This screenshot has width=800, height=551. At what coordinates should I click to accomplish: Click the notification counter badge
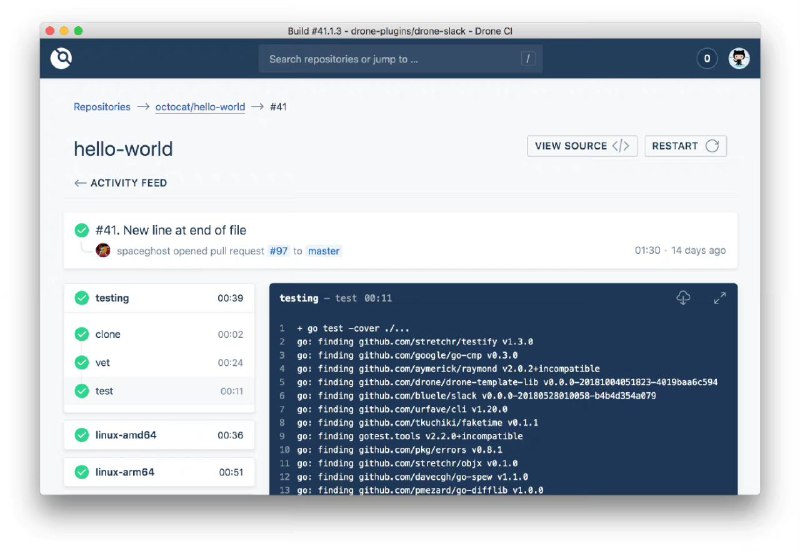pyautogui.click(x=707, y=59)
